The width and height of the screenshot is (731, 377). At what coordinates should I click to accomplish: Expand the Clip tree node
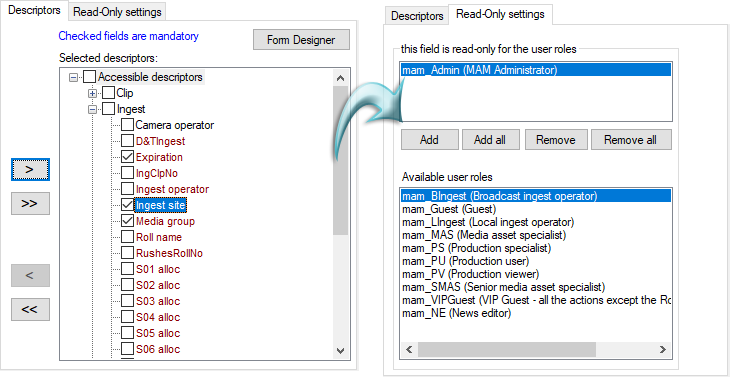[x=92, y=93]
